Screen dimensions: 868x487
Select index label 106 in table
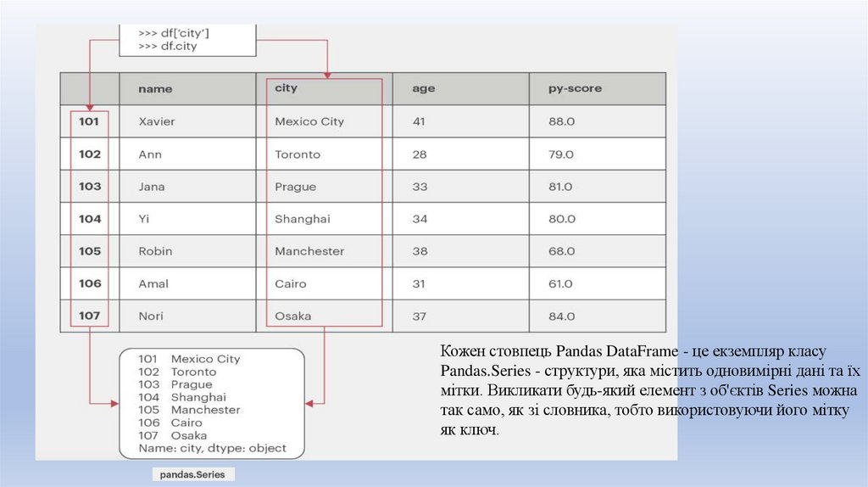pyautogui.click(x=90, y=283)
